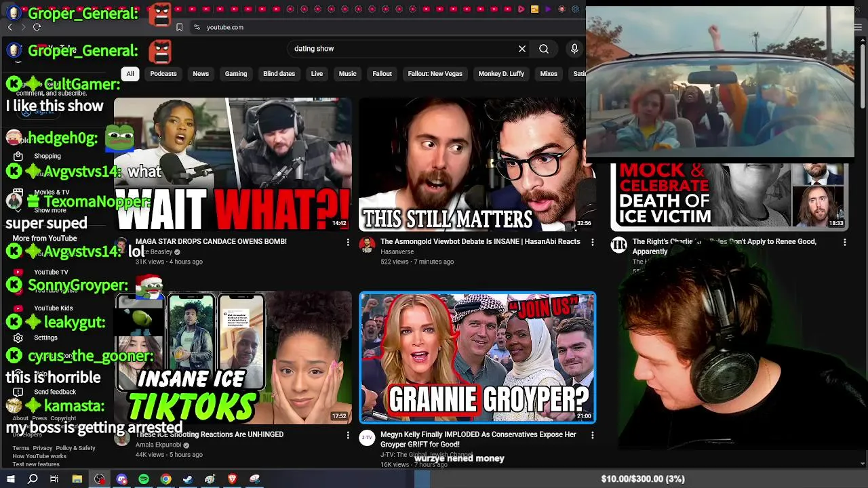This screenshot has width=868, height=488.
Task: Filter results by Blind dates
Action: (279, 73)
